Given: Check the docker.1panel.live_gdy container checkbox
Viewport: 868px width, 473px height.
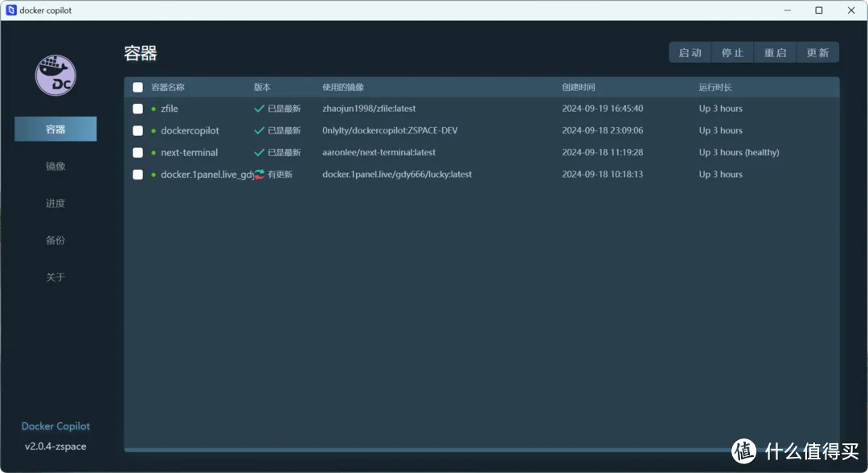Looking at the screenshot, I should coord(138,175).
